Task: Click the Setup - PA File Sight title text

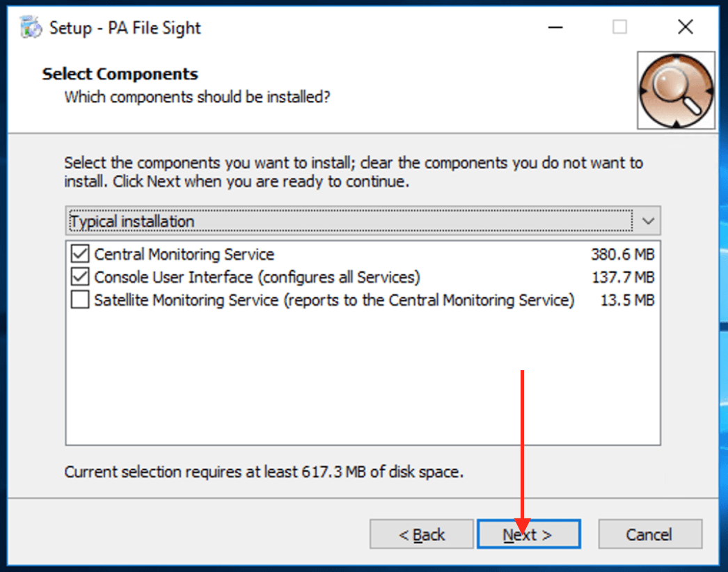Action: [x=125, y=28]
